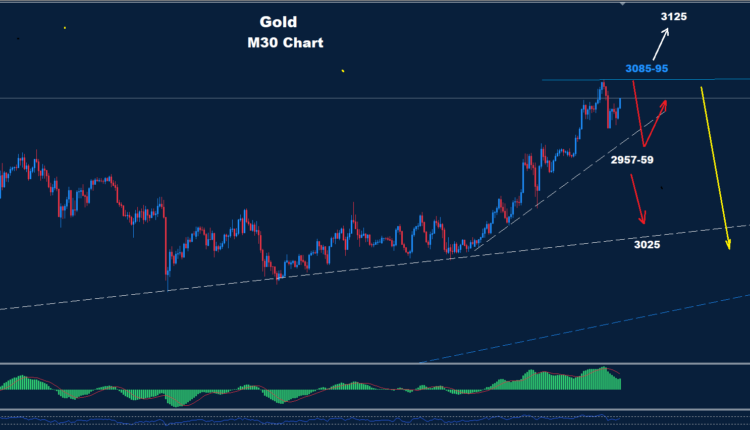750x430 pixels.
Task: Select the blue 3085-95 resistance label
Action: click(x=647, y=68)
